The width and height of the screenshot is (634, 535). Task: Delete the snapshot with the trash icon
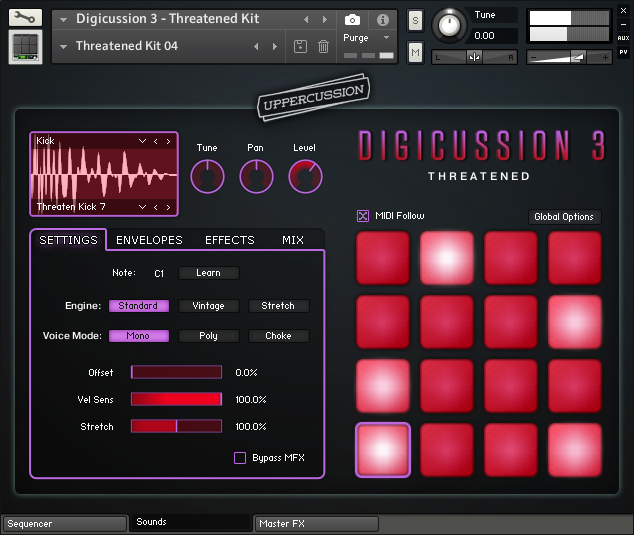(x=323, y=47)
